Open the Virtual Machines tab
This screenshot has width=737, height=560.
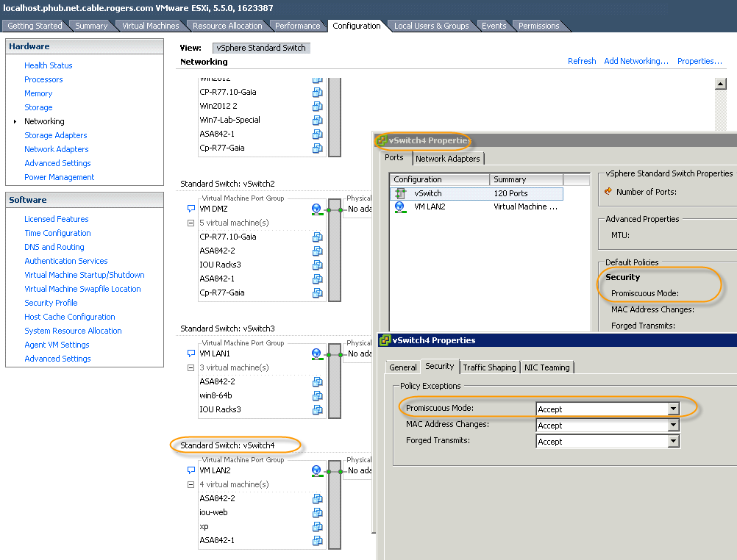click(150, 26)
